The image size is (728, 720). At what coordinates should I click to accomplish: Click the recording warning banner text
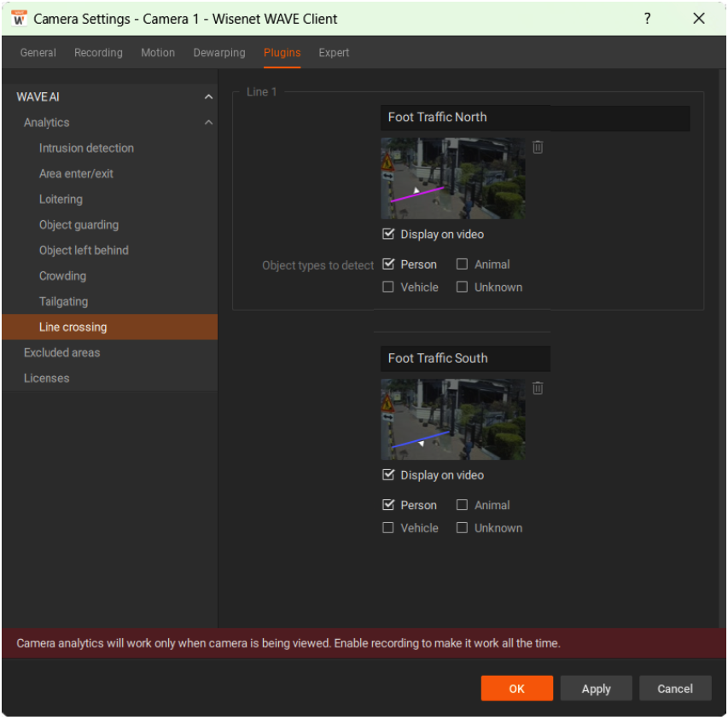(288, 643)
